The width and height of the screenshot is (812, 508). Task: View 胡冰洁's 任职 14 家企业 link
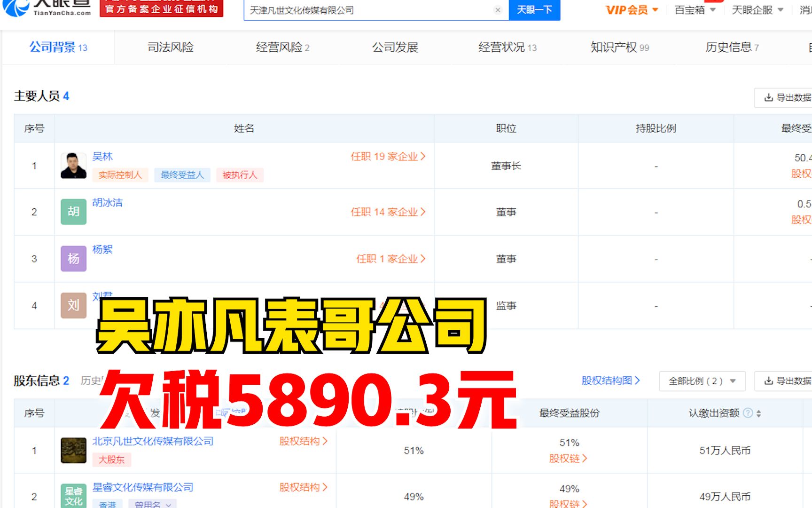[388, 212]
